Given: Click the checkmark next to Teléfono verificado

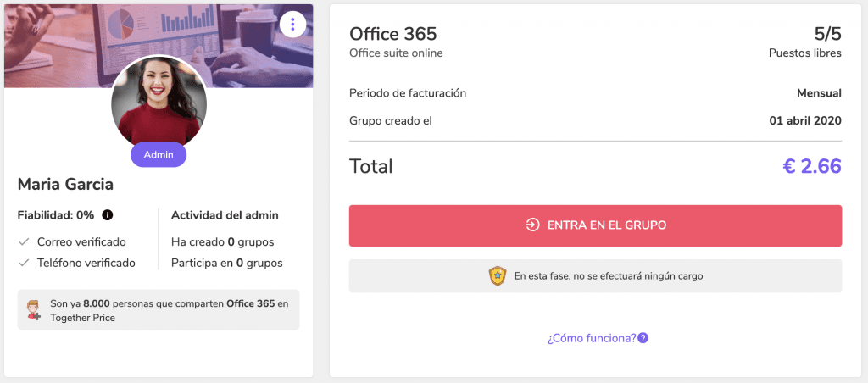Looking at the screenshot, I should click(24, 263).
